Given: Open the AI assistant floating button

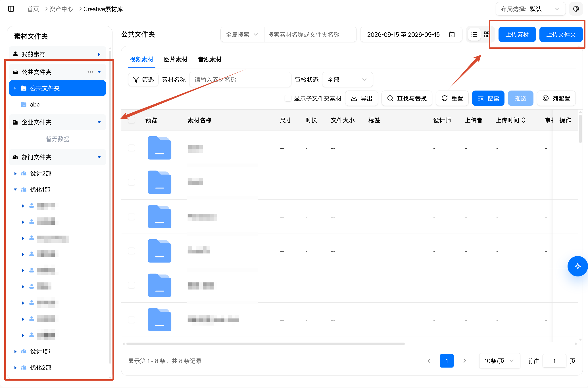Looking at the screenshot, I should click(x=577, y=266).
